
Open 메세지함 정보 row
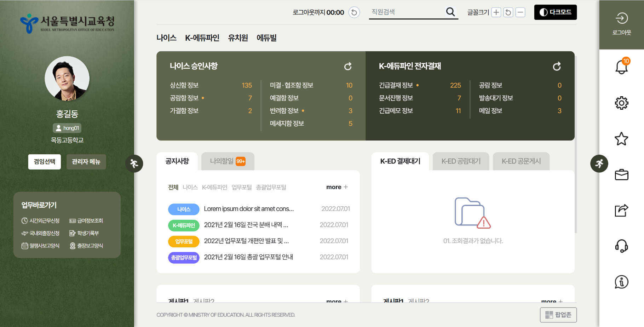(311, 124)
